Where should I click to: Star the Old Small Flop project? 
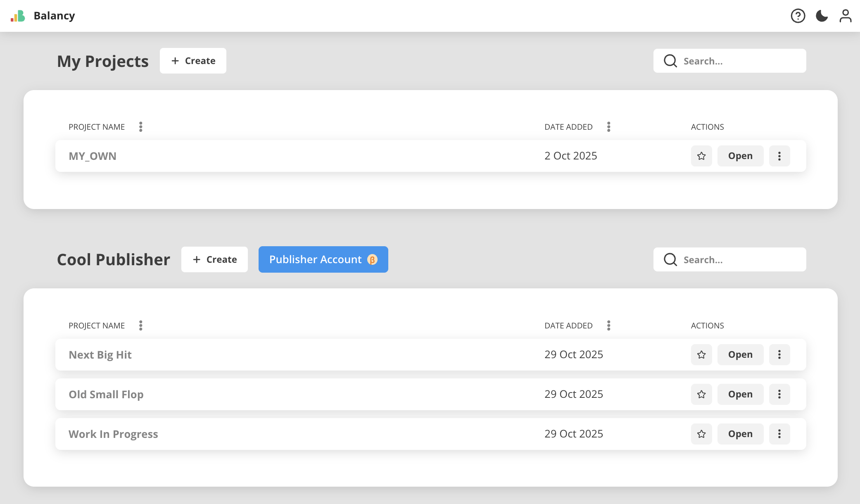(x=701, y=395)
